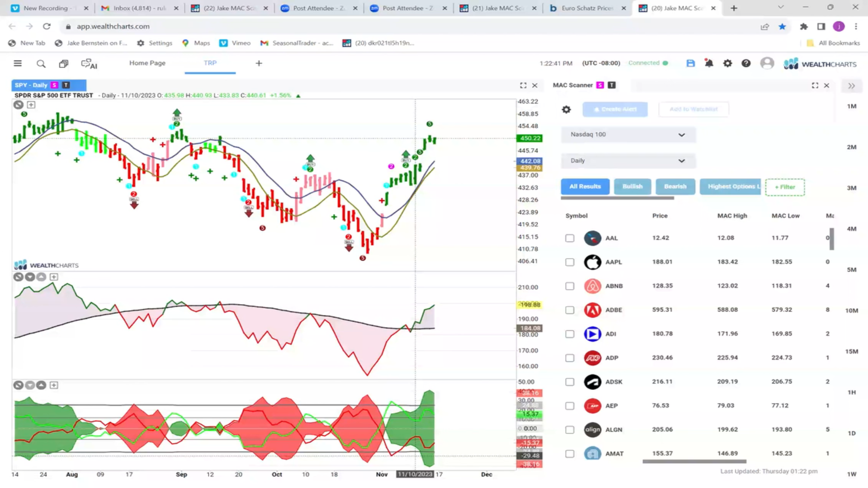Open the layouts/windows icon in toolbar
The width and height of the screenshot is (868, 488).
tap(64, 64)
